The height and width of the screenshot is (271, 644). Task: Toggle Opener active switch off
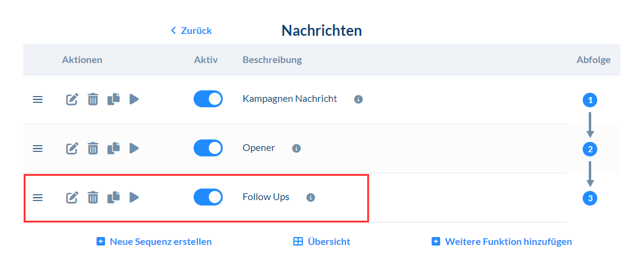tap(208, 148)
